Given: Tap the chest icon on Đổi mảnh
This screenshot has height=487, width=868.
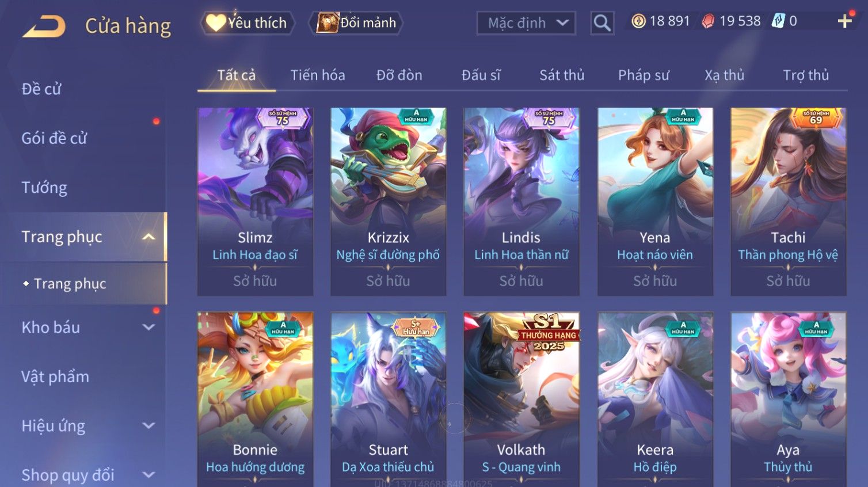Looking at the screenshot, I should point(327,23).
